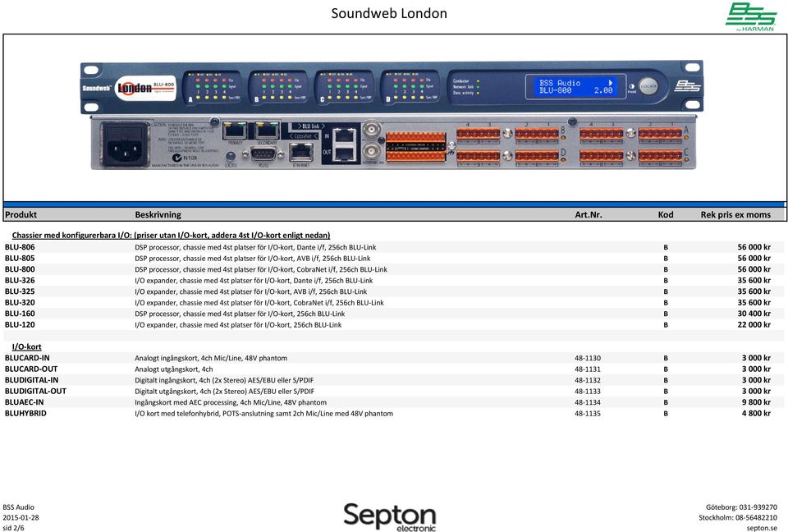This screenshot has height=532, width=788.
Task: Click the BLU-806 price 56 000 kr
Action: tap(754, 247)
